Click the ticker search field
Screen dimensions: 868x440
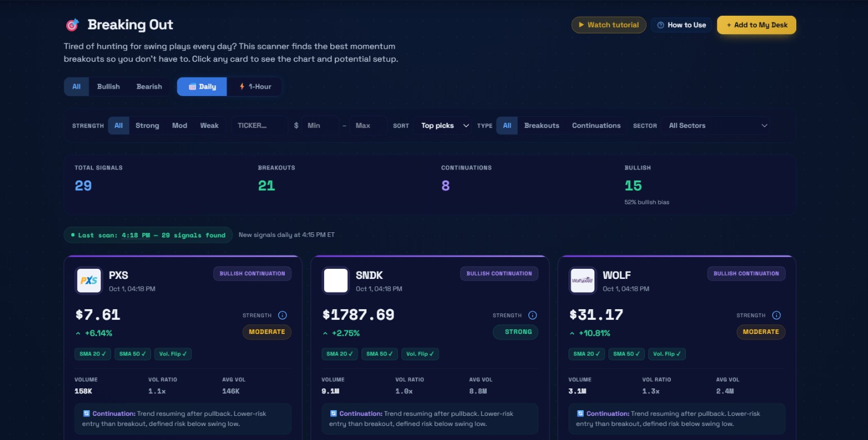259,125
